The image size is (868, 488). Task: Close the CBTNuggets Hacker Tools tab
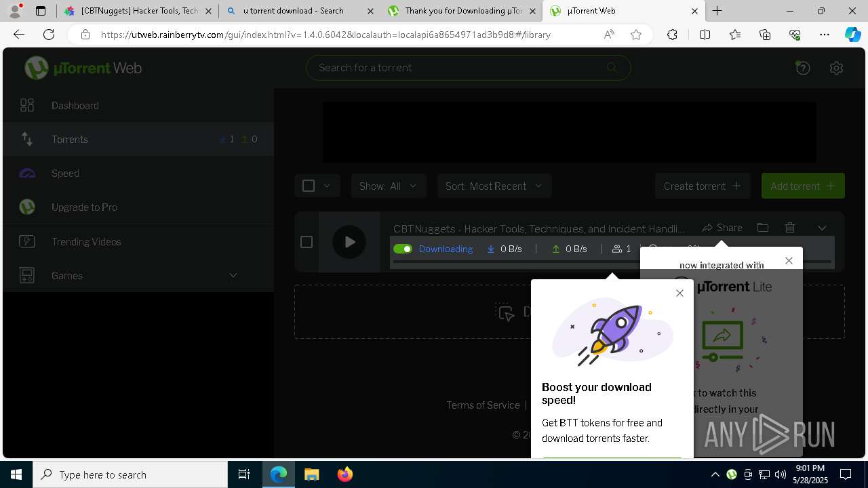pyautogui.click(x=208, y=11)
